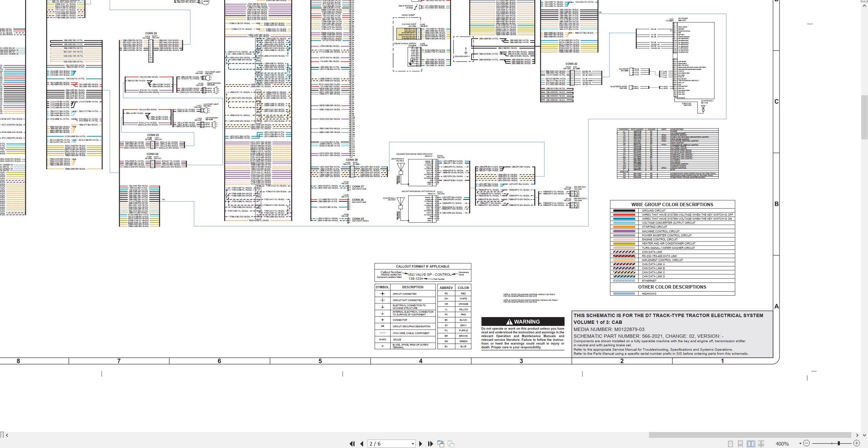Click the SCHEMATIC PART NUMBER: 566-2021 line
Screen dimensions: 868x448
coord(649,336)
